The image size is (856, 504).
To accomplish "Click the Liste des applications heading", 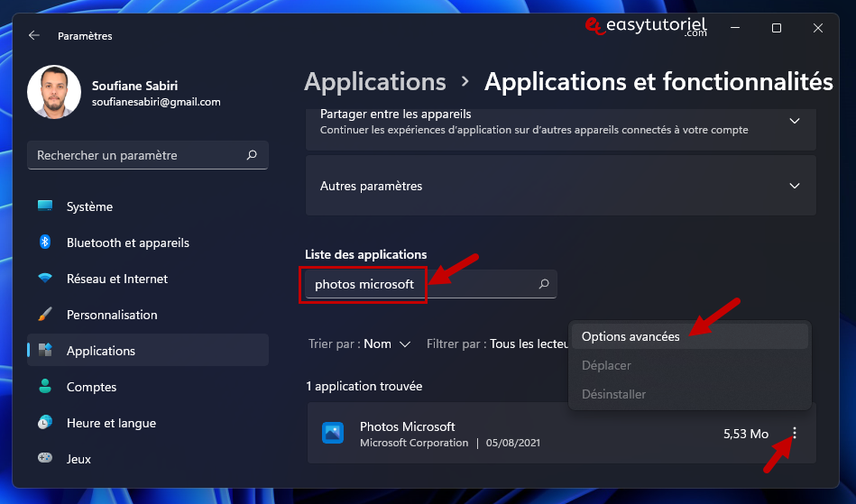I will pyautogui.click(x=366, y=255).
